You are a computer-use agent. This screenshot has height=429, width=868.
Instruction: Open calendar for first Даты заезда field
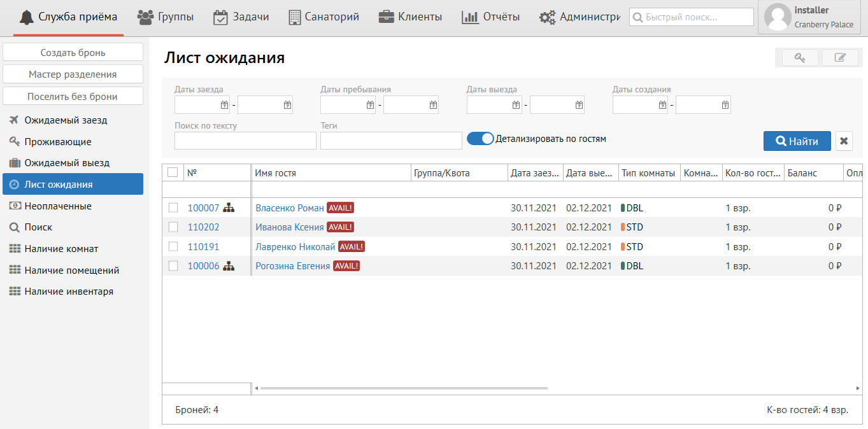click(224, 105)
